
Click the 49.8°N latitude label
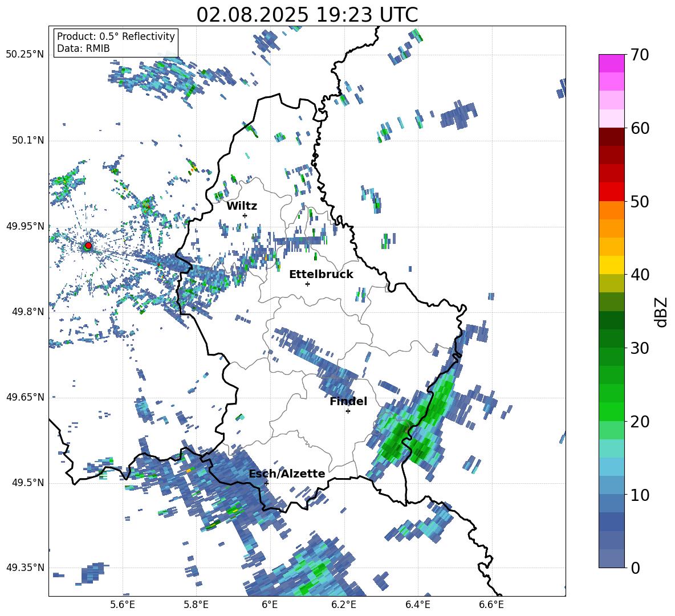29,312
